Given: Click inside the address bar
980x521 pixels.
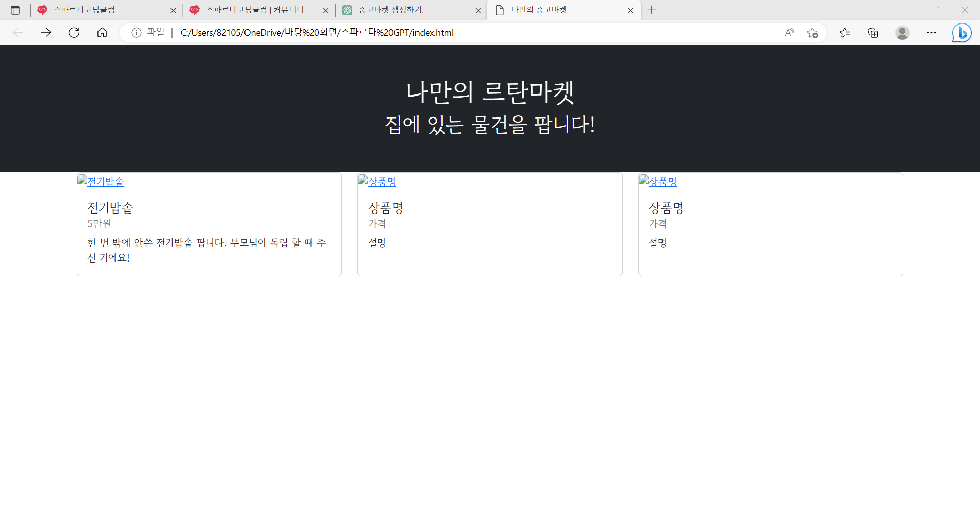Looking at the screenshot, I should (x=357, y=32).
